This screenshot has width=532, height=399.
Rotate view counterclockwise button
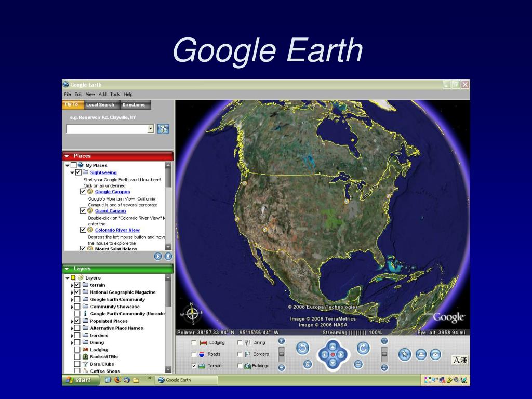pyautogui.click(x=303, y=348)
